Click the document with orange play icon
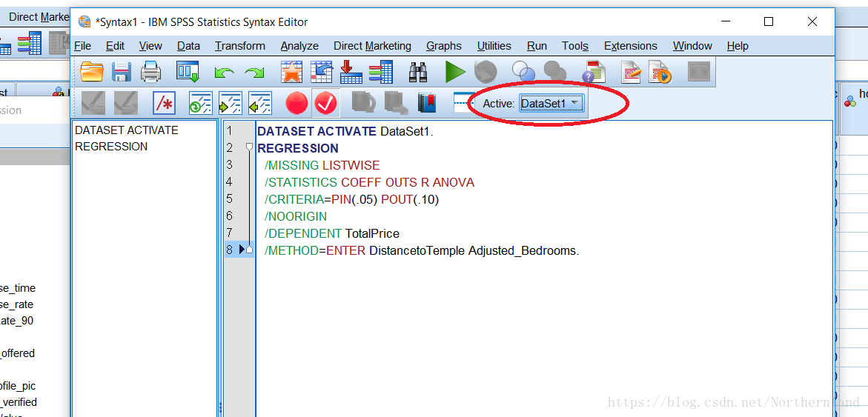 click(x=660, y=72)
